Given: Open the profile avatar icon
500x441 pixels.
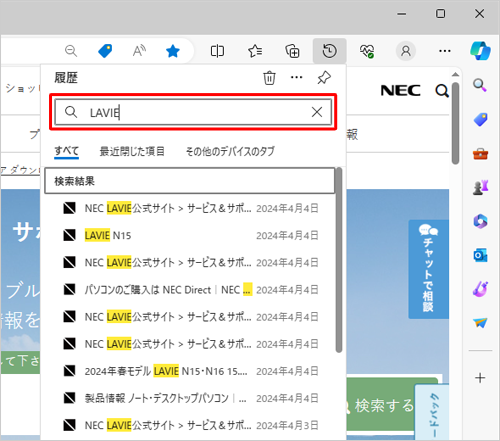Looking at the screenshot, I should [x=406, y=51].
